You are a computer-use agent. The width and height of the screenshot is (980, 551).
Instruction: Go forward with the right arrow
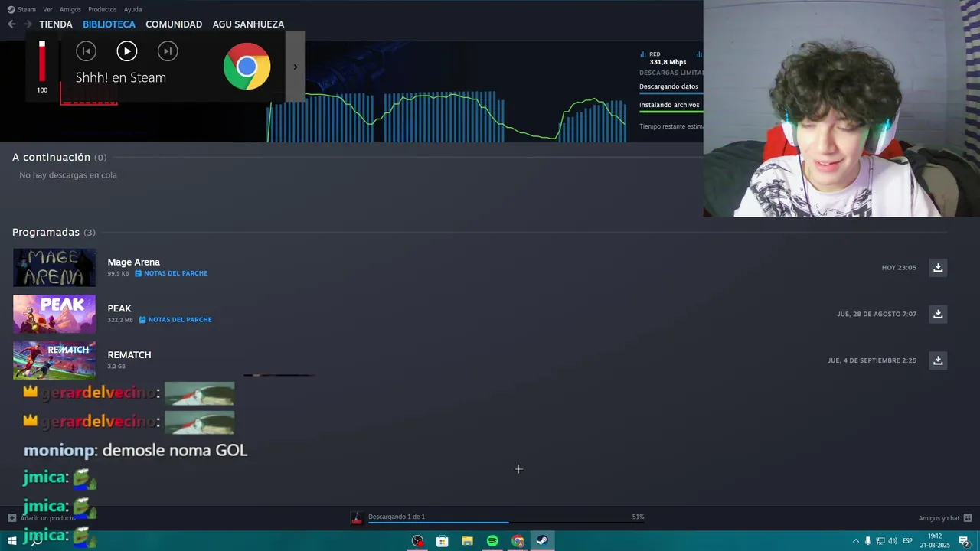click(x=28, y=24)
